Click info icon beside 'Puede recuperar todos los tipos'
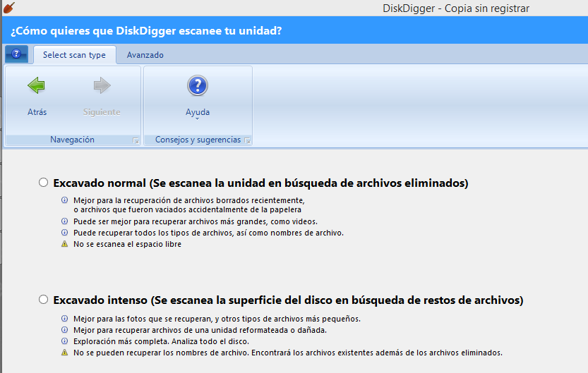The image size is (588, 373). [64, 232]
